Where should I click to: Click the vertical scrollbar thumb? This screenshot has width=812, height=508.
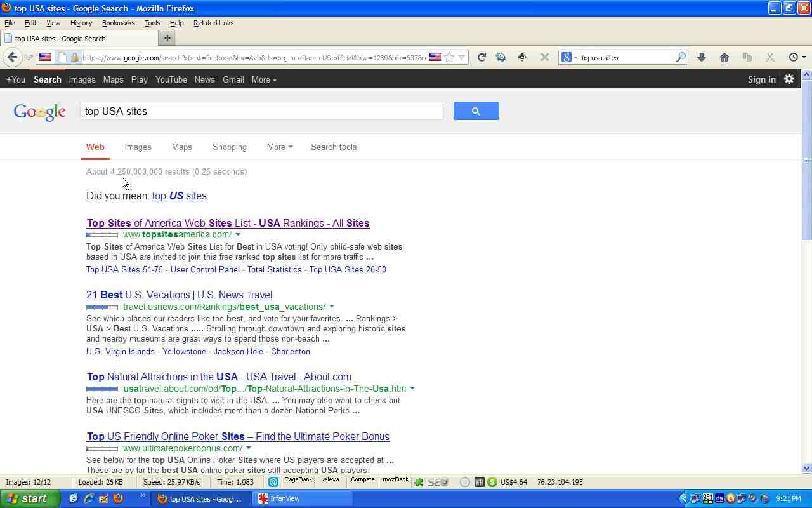point(807,162)
